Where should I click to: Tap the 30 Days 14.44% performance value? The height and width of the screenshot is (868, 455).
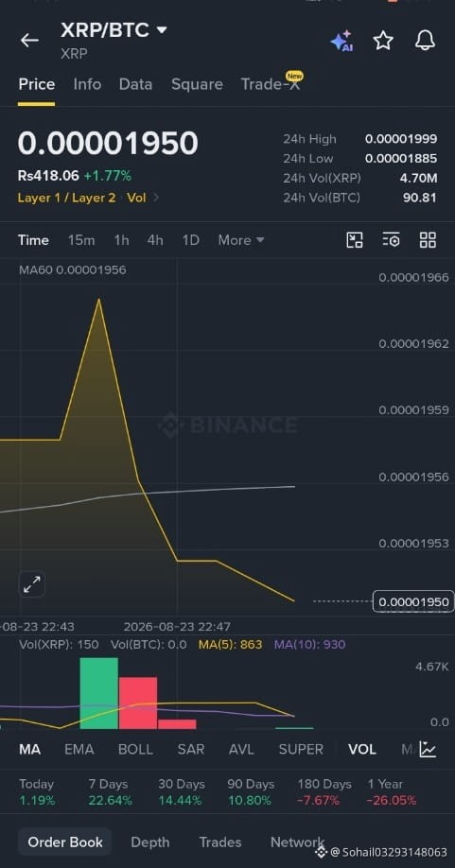180,801
